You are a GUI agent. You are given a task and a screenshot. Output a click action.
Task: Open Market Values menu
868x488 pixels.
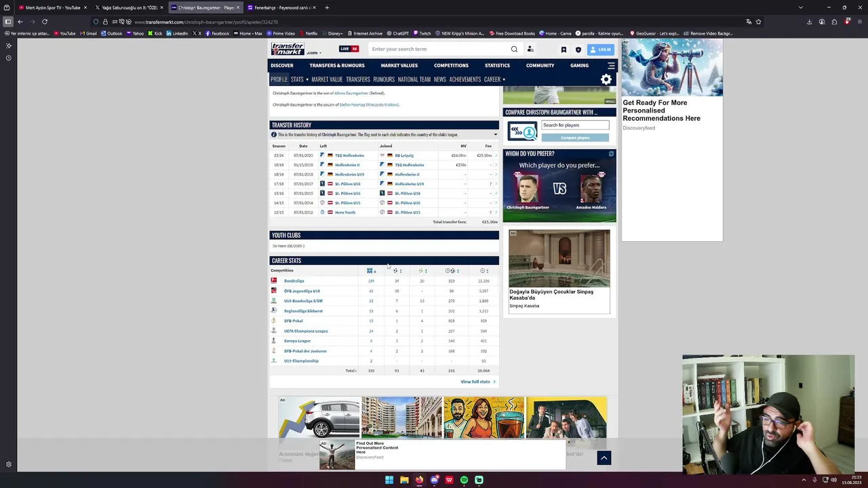[x=399, y=66]
